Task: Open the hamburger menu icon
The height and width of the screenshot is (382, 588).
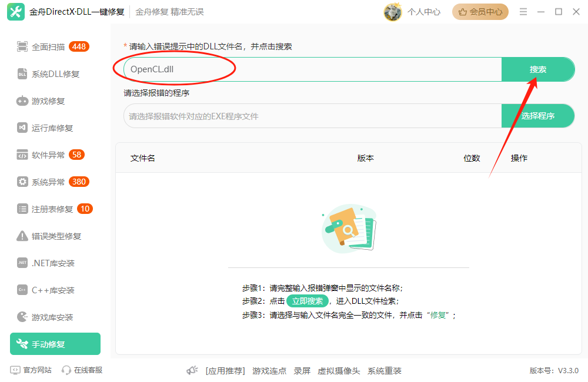Action: (523, 12)
